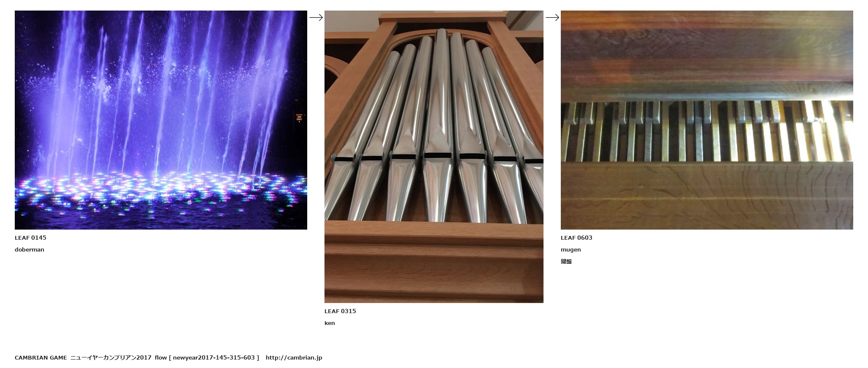Select the LEAF 0315 label
Screen dimensions: 868x368
340,311
